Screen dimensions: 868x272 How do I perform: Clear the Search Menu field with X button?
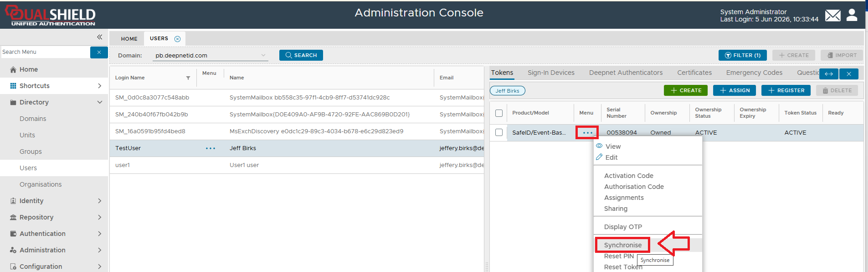pyautogui.click(x=99, y=52)
